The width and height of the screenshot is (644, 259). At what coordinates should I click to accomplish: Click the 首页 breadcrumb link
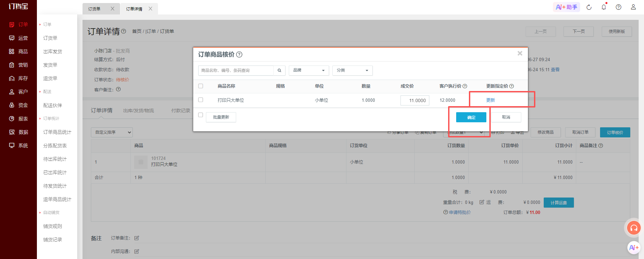137,31
